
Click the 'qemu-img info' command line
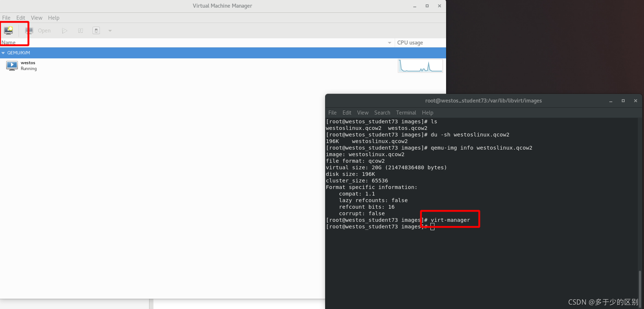pos(481,148)
